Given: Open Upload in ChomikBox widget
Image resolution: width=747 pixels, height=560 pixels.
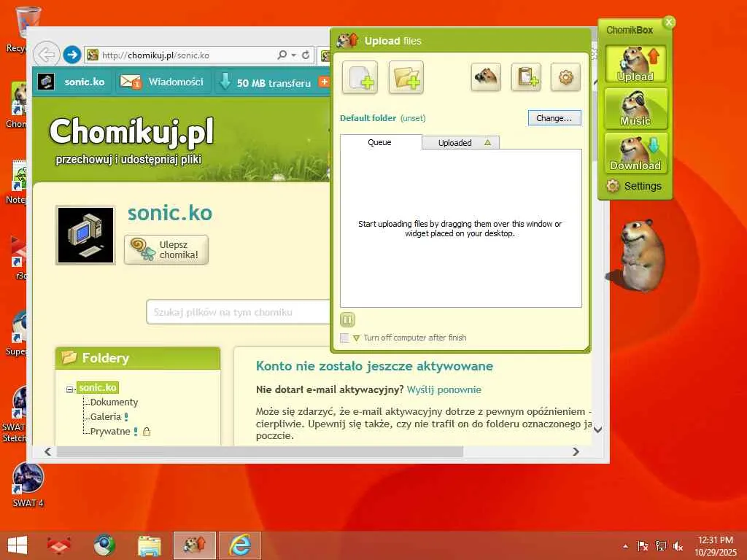Looking at the screenshot, I should tap(635, 64).
